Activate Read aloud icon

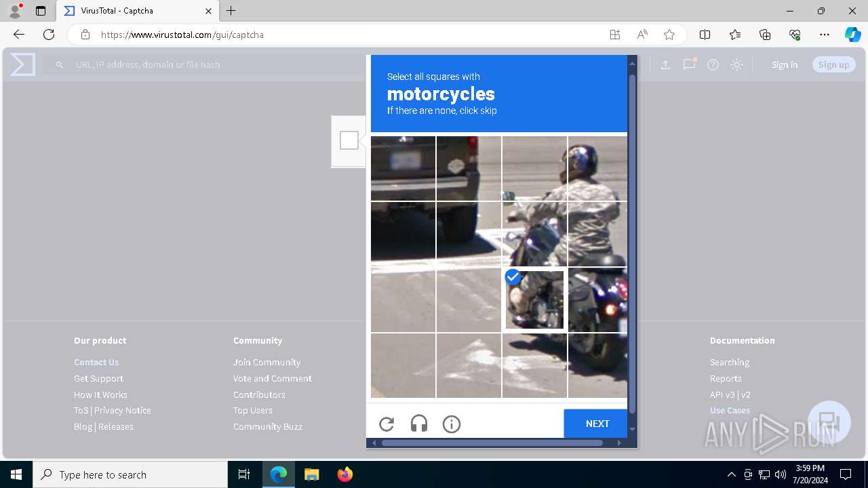[x=642, y=35]
